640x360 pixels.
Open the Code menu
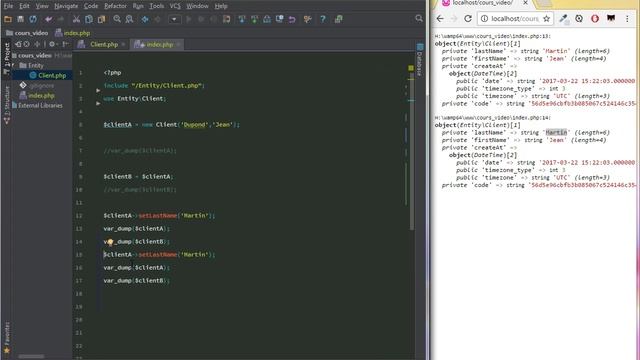[91, 6]
